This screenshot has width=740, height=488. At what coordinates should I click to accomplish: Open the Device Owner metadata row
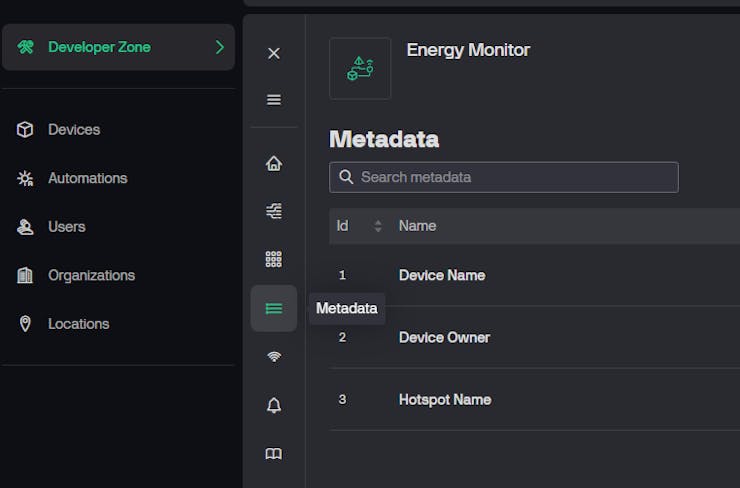tap(444, 338)
